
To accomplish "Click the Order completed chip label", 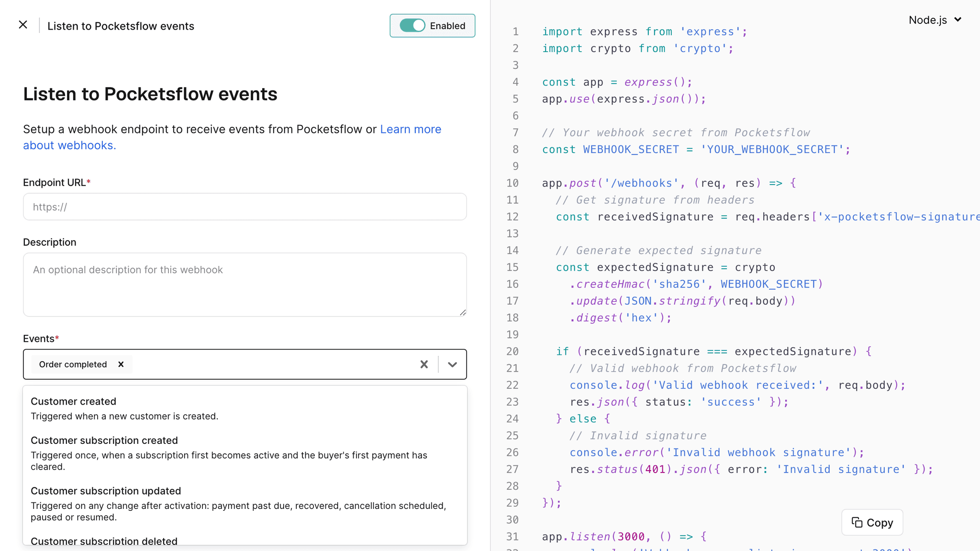I will tap(73, 364).
